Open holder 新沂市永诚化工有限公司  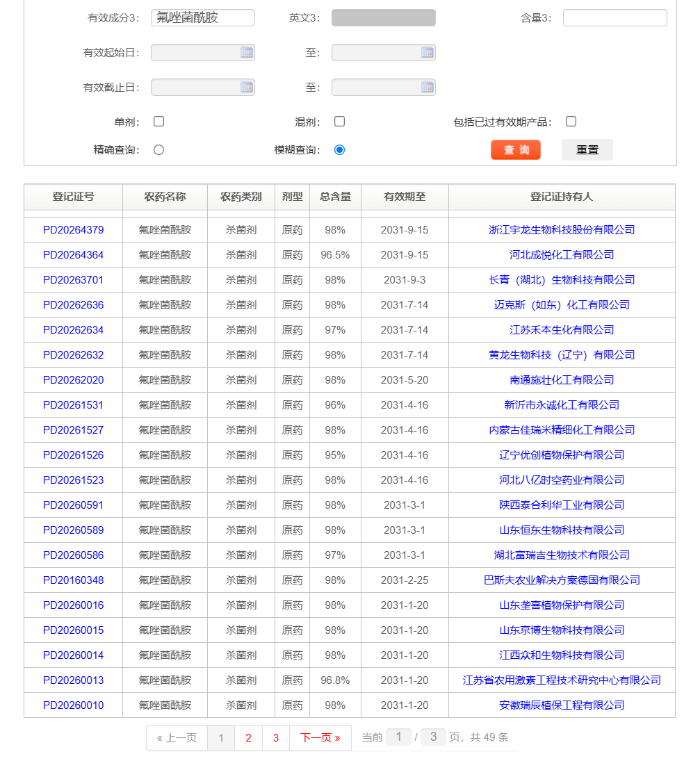tap(562, 404)
